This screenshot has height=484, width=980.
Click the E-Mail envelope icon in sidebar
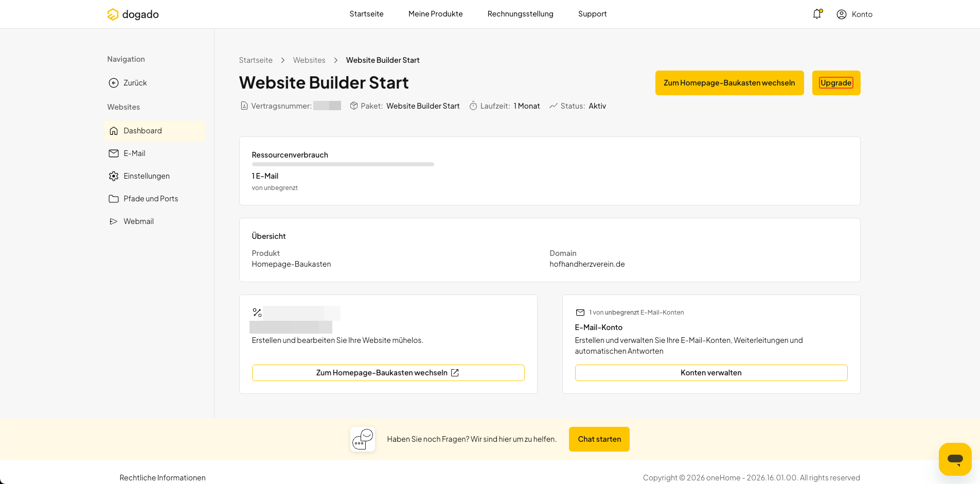[114, 153]
